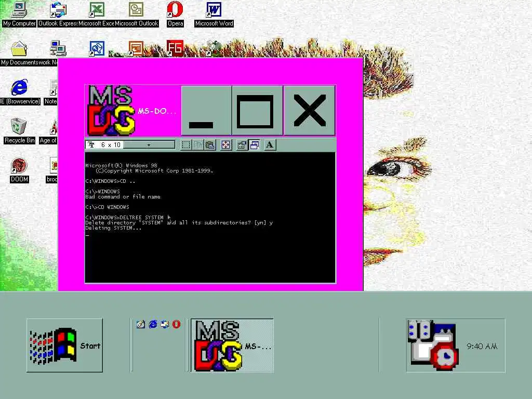Viewport: 532px width, 399px height.
Task: Close the MS-DOS window
Action: [x=310, y=110]
